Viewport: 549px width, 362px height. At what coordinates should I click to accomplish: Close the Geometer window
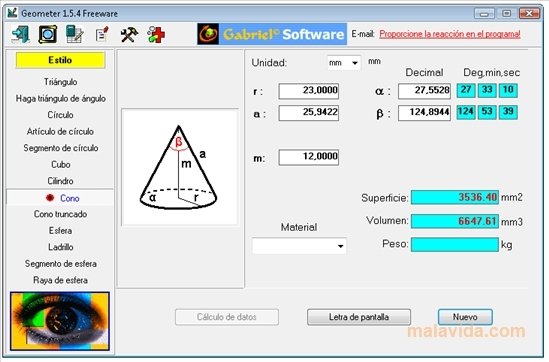[x=530, y=14]
